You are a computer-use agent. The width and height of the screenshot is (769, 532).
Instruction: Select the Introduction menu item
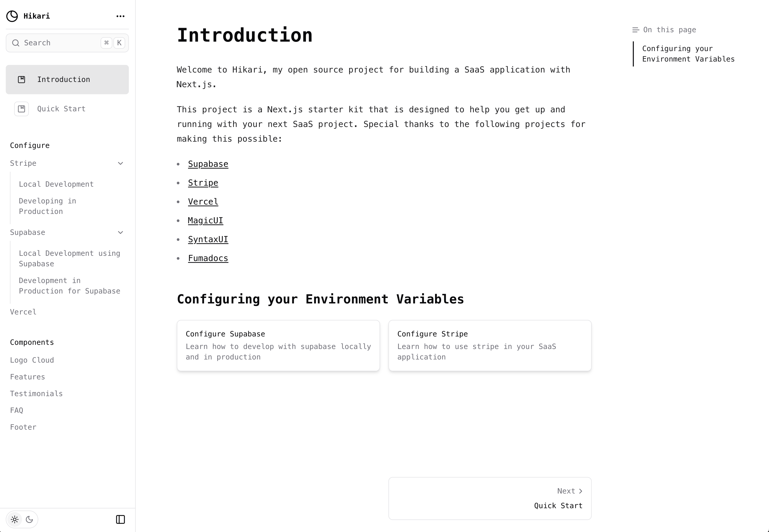point(67,79)
